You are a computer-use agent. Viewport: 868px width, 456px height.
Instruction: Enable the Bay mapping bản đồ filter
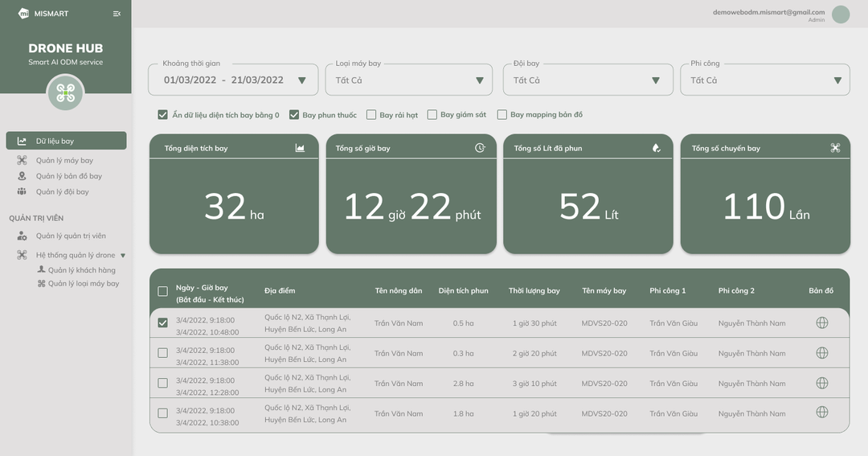tap(502, 115)
